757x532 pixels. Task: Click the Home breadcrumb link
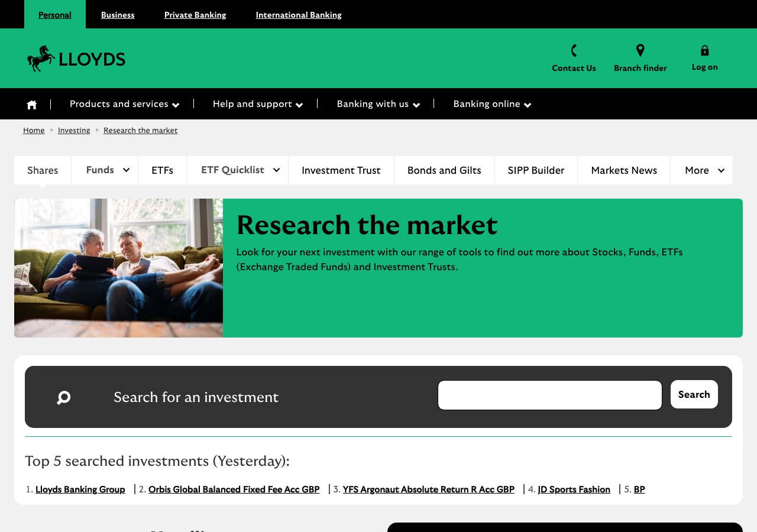click(x=34, y=130)
